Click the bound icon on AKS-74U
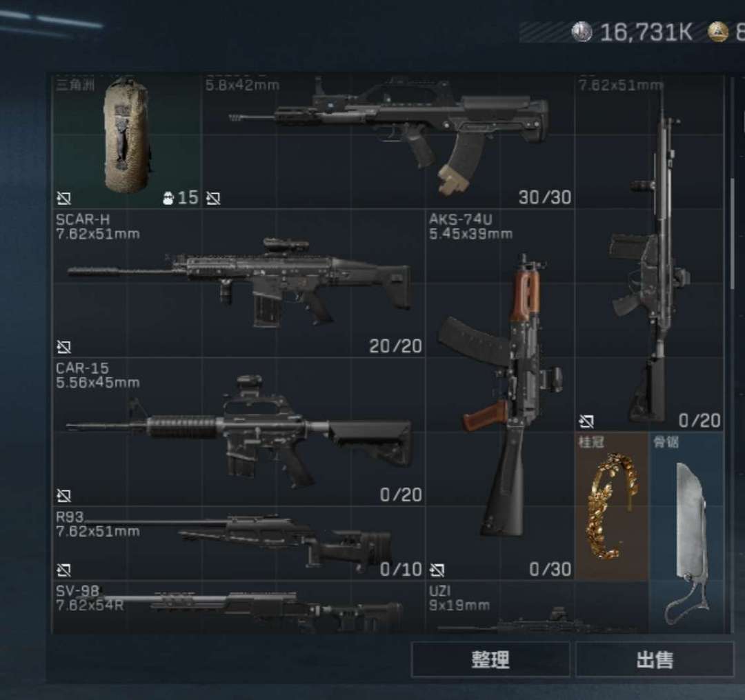 point(437,570)
